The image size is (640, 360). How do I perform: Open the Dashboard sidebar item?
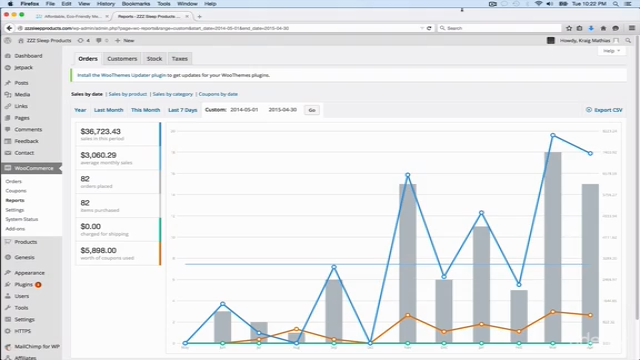(x=28, y=56)
